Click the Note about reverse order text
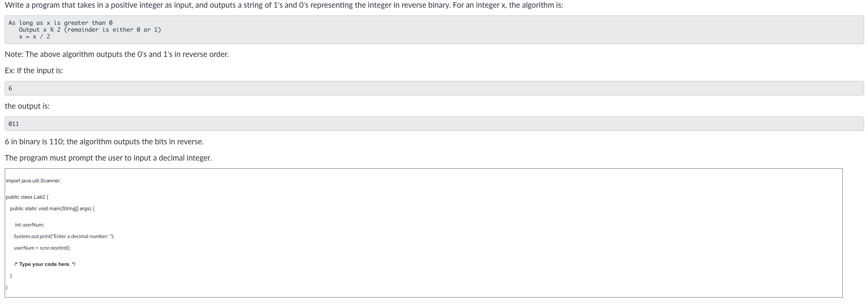The width and height of the screenshot is (868, 304). [x=117, y=54]
